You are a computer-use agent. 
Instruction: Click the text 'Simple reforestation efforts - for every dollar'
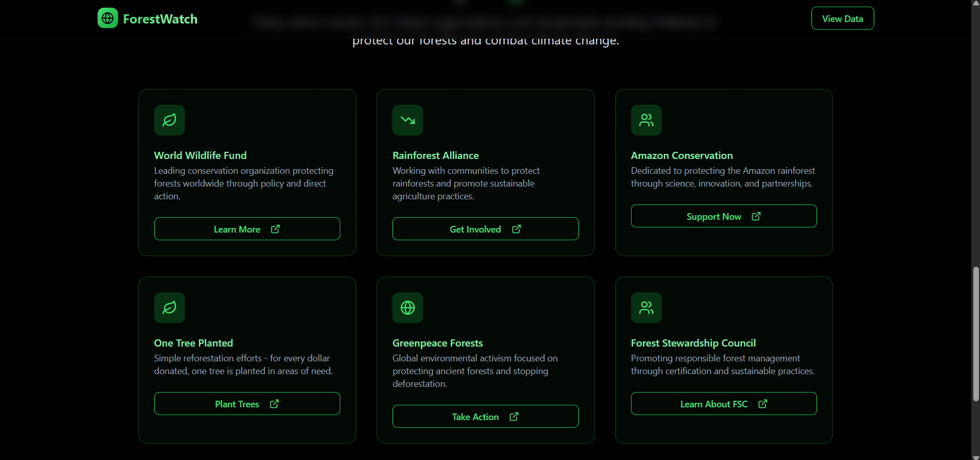pos(242,358)
